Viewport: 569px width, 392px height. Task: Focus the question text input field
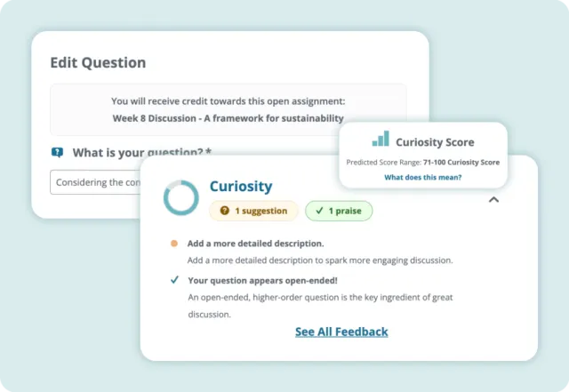click(x=96, y=182)
